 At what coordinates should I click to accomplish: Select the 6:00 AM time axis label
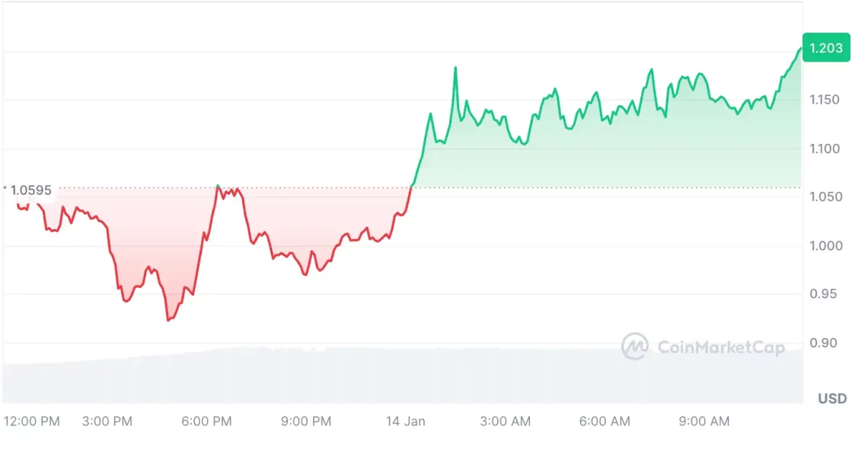click(x=605, y=421)
